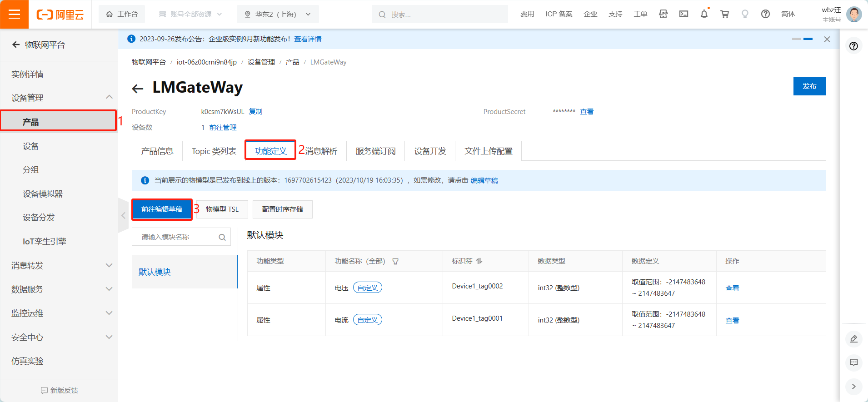Viewport: 868px width, 402px height.
Task: Open the hamburger navigation menu
Action: (14, 14)
